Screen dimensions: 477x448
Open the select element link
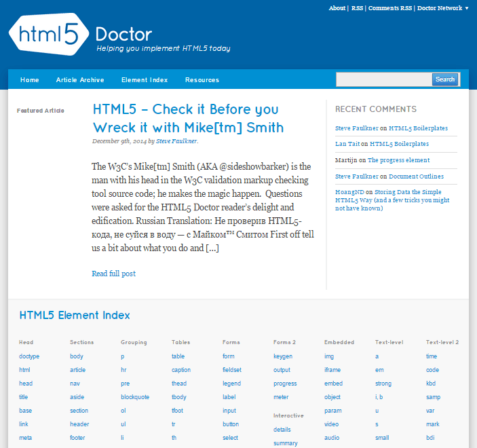(x=230, y=438)
